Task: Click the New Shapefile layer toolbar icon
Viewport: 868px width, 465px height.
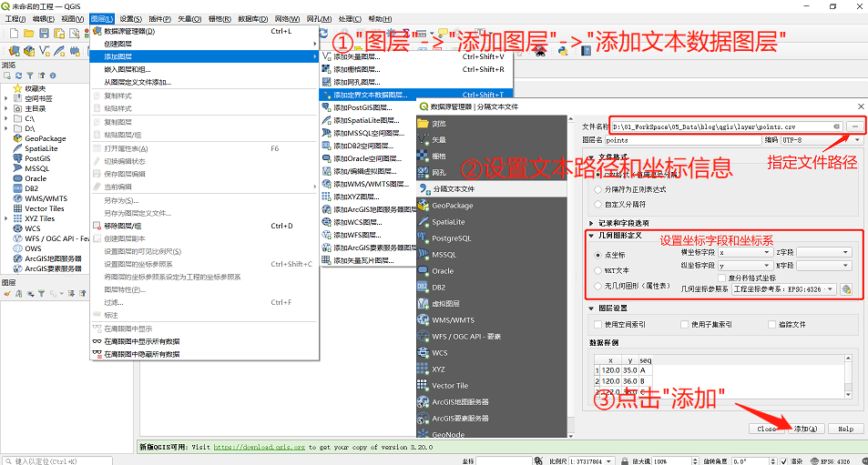Action: pyautogui.click(x=45, y=51)
